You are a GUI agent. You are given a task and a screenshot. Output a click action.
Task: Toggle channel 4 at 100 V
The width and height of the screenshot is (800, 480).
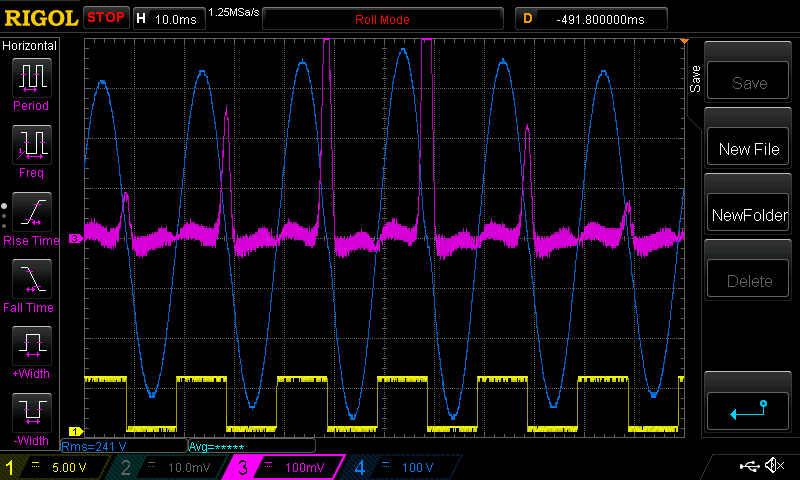click(x=400, y=467)
